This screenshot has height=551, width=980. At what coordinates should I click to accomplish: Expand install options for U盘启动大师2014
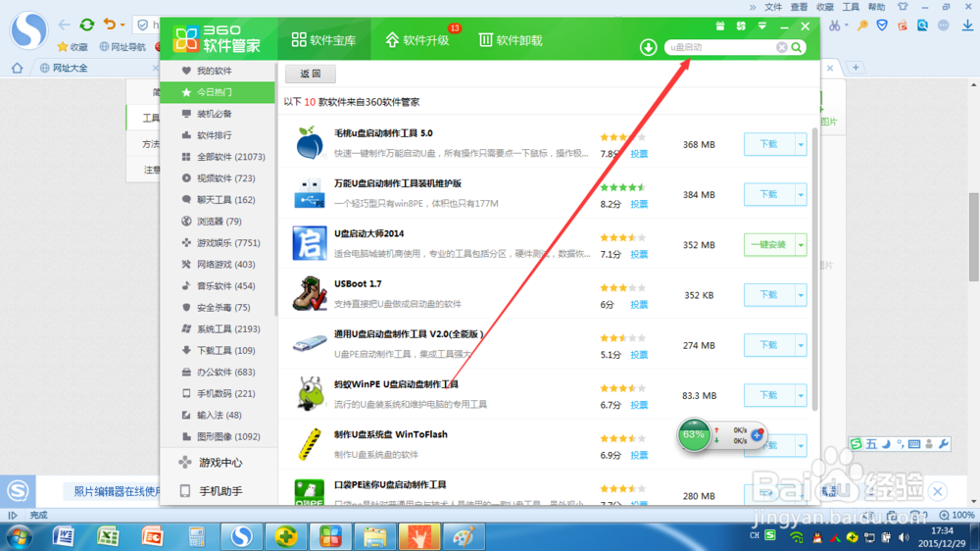tap(801, 244)
